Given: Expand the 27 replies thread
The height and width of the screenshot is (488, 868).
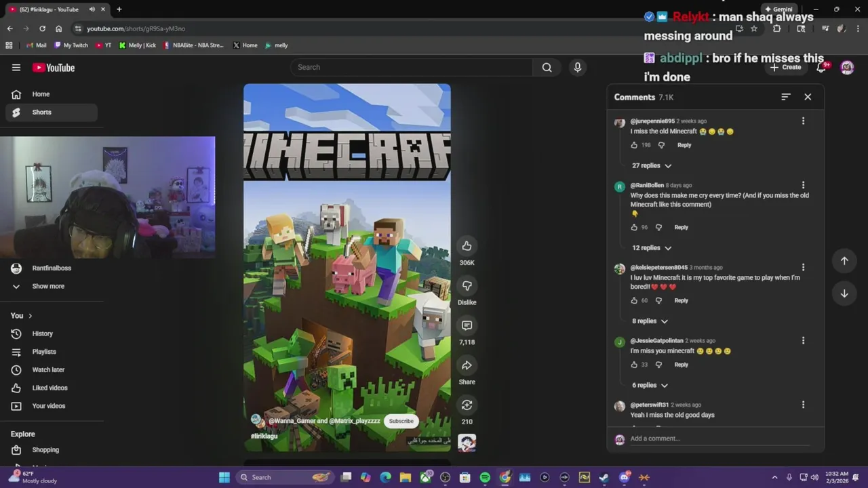Looking at the screenshot, I should pyautogui.click(x=652, y=165).
